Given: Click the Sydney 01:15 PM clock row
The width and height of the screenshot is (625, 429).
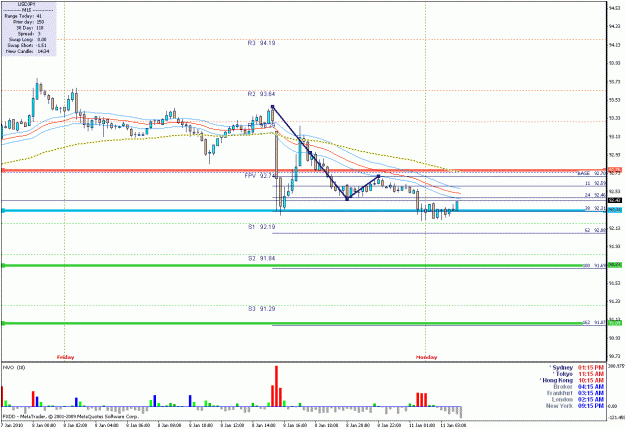Looking at the screenshot, I should tap(577, 368).
